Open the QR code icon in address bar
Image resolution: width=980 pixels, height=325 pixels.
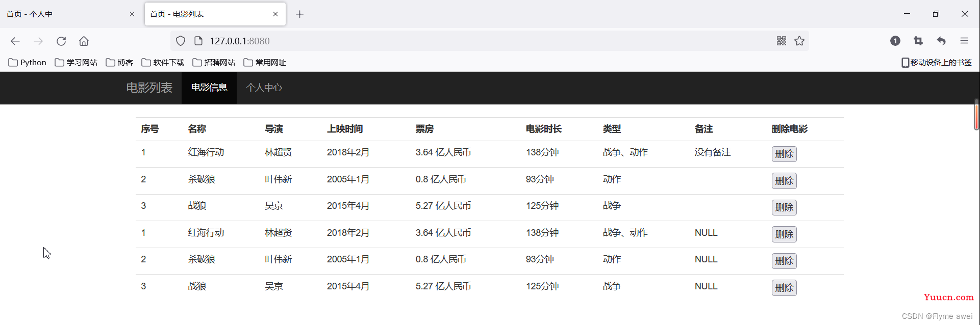tap(782, 41)
